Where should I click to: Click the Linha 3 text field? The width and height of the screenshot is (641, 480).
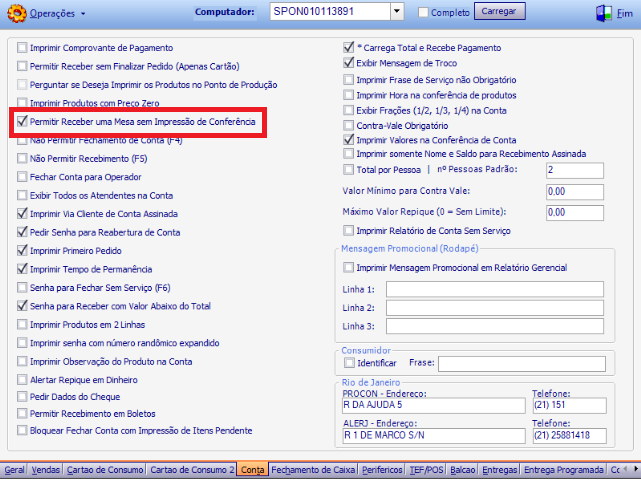pyautogui.click(x=495, y=326)
